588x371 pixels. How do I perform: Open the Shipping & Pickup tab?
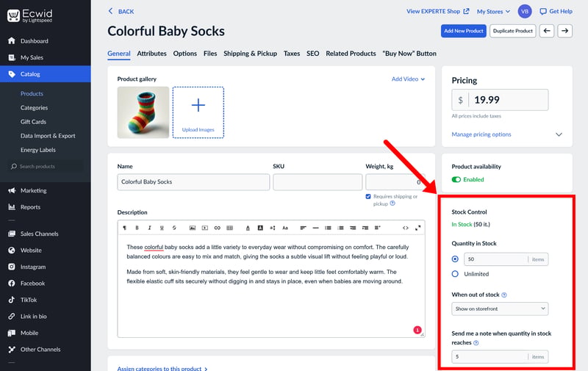click(250, 54)
